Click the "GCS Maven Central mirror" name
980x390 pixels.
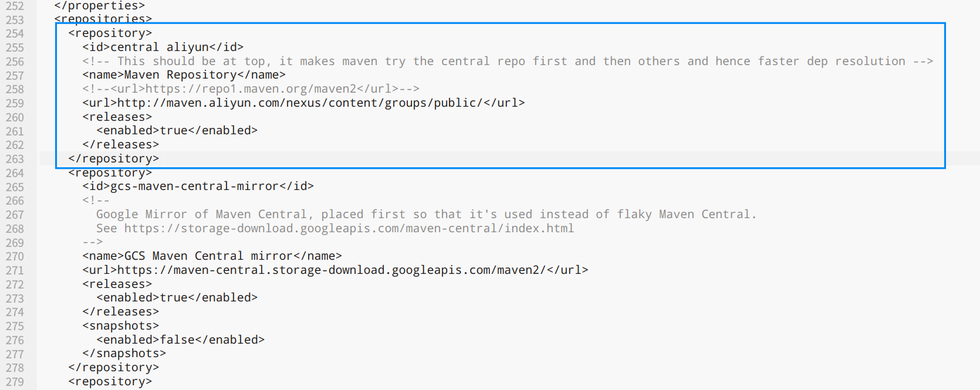click(x=208, y=256)
